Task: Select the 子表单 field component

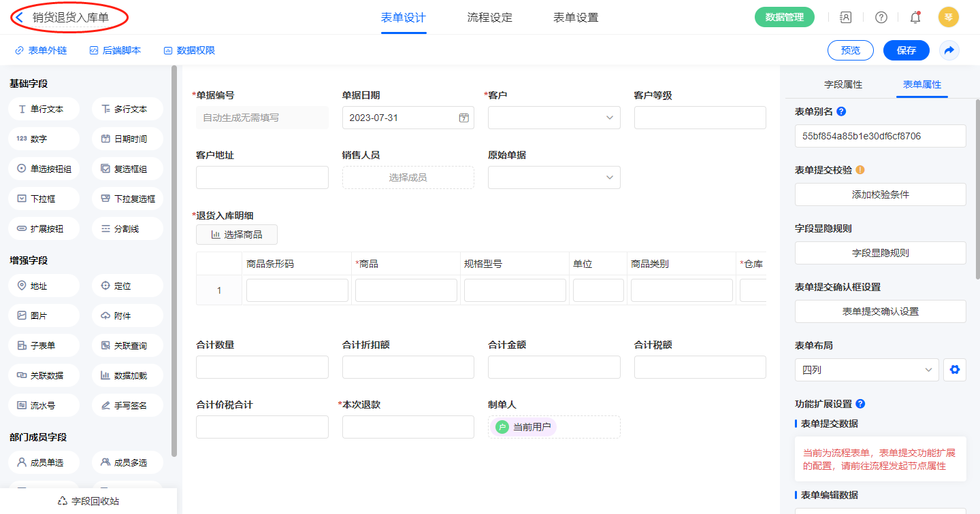Action: (x=44, y=345)
